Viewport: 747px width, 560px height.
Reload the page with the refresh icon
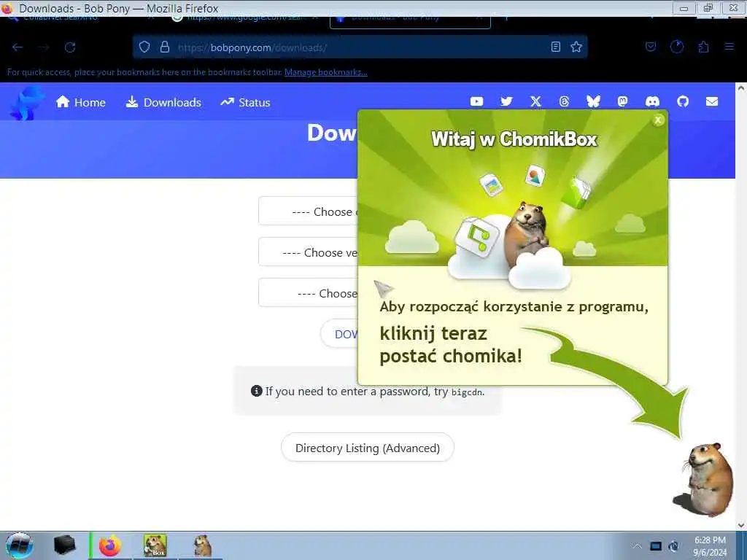[70, 47]
